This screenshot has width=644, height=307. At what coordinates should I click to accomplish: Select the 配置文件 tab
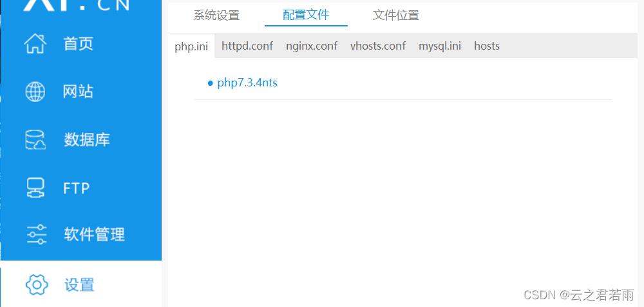point(306,15)
